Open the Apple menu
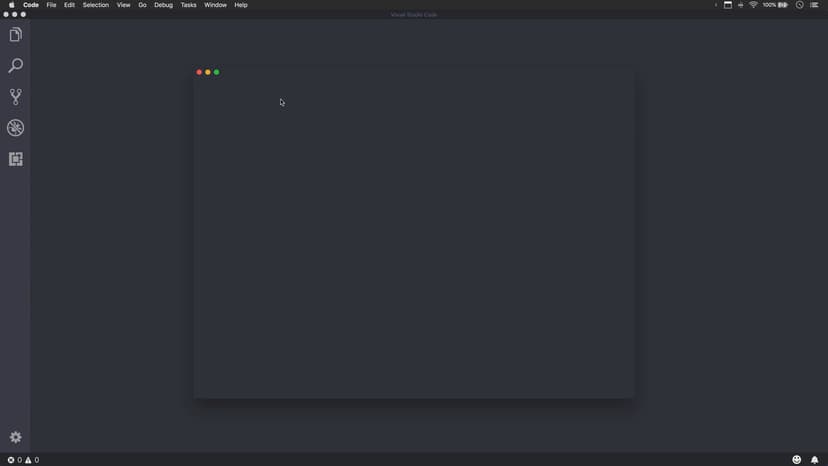 (x=12, y=5)
